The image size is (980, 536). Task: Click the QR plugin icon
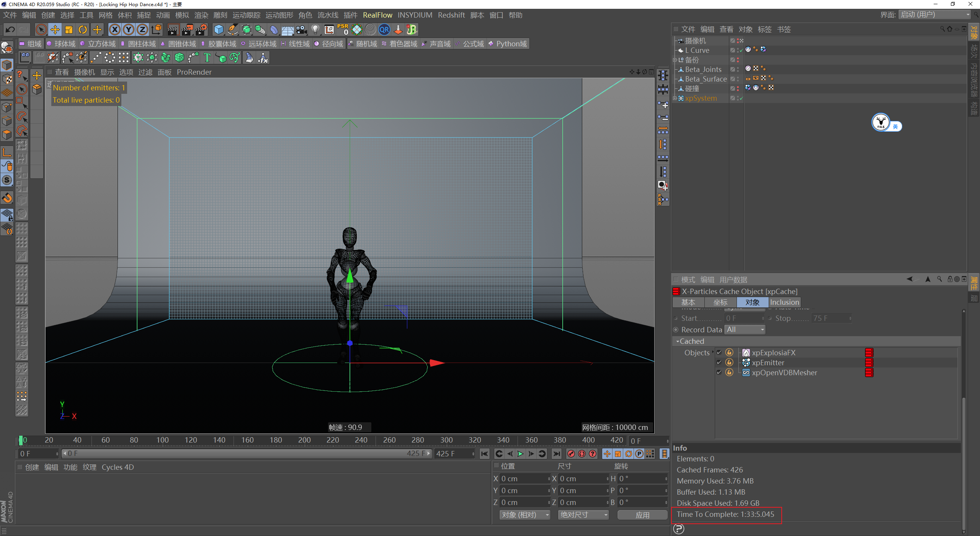pyautogui.click(x=384, y=29)
